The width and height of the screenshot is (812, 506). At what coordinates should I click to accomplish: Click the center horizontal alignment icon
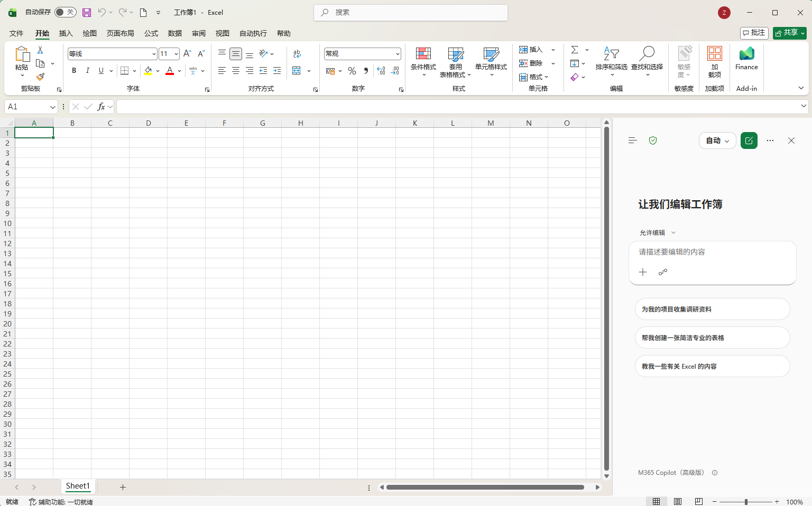(236, 71)
